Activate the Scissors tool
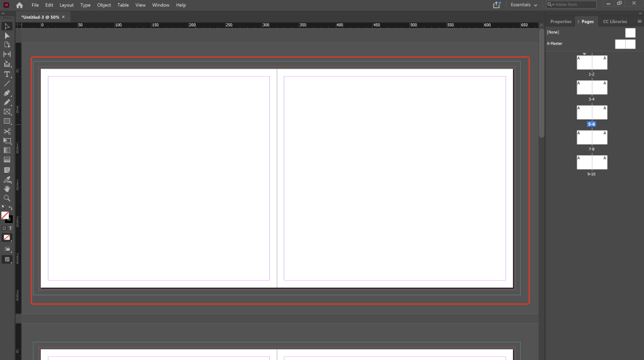Viewport: 644px width, 360px height. [7, 131]
